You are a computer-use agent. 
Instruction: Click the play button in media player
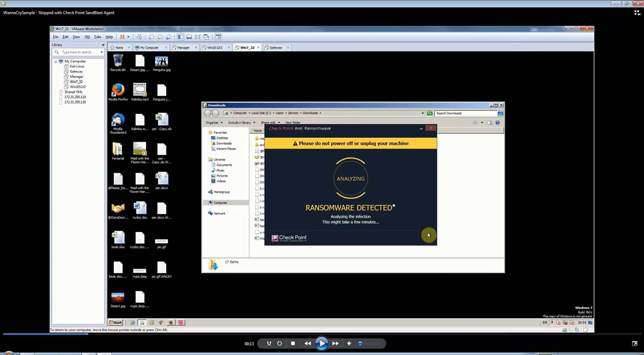[321, 344]
